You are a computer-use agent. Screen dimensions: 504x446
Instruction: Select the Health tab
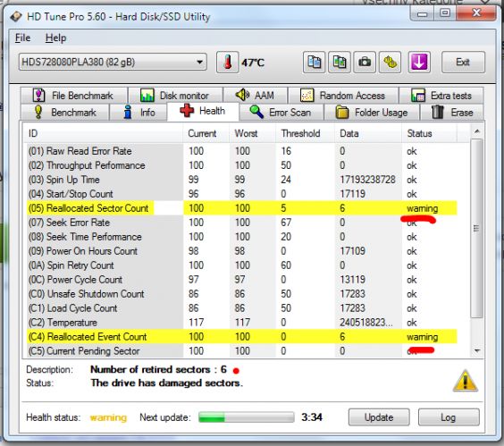[x=203, y=111]
